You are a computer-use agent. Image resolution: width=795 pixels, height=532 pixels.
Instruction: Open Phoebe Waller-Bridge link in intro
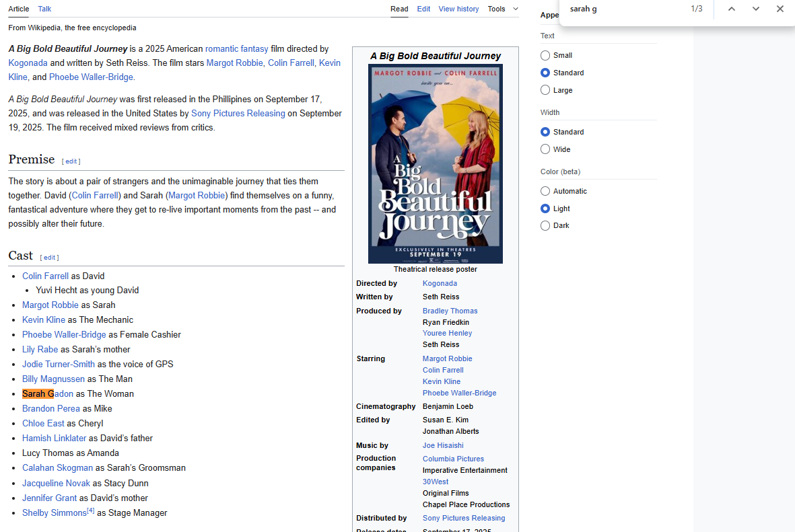[x=91, y=77]
